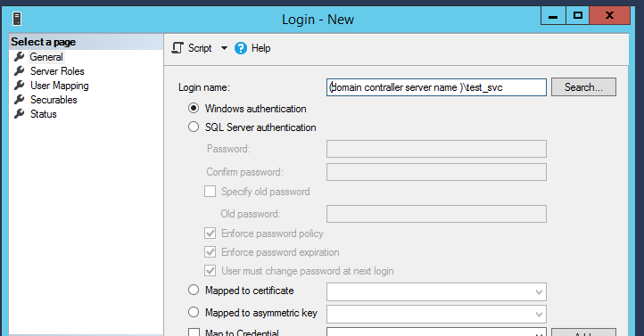Click the Login name label
This screenshot has height=336, width=644.
[x=204, y=87]
